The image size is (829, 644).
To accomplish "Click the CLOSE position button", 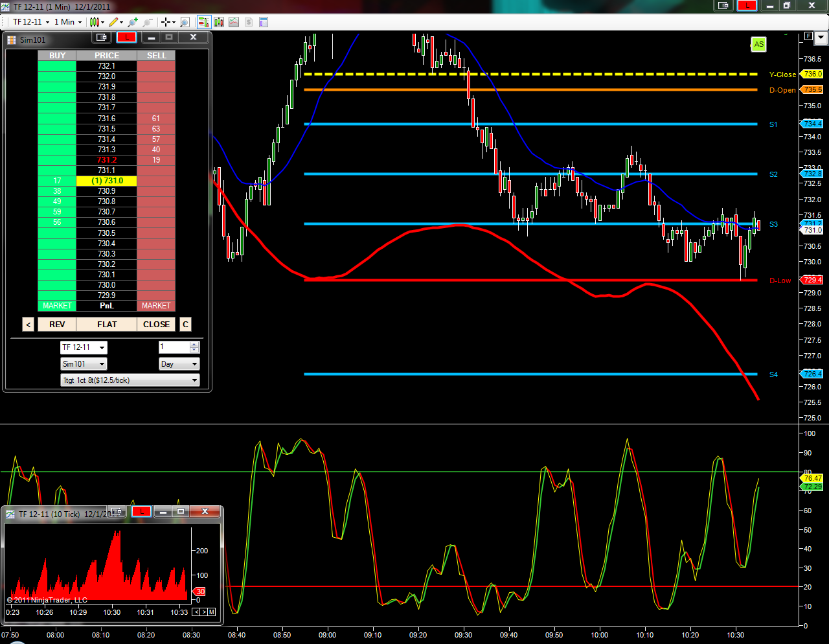I will coord(156,325).
